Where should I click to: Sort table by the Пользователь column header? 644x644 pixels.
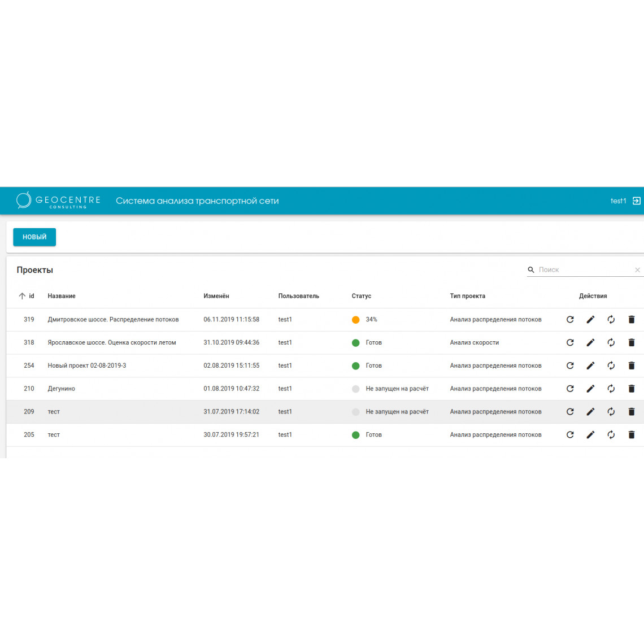tap(299, 296)
